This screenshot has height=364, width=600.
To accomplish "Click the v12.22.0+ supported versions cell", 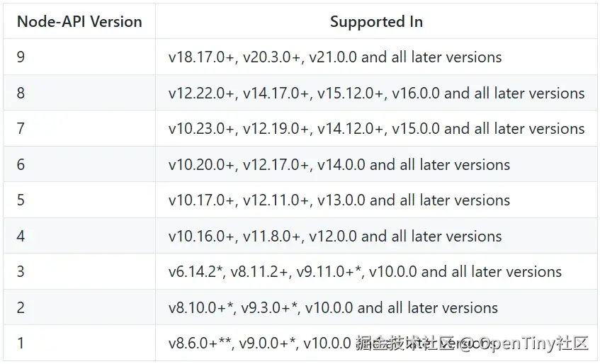I will tap(376, 93).
